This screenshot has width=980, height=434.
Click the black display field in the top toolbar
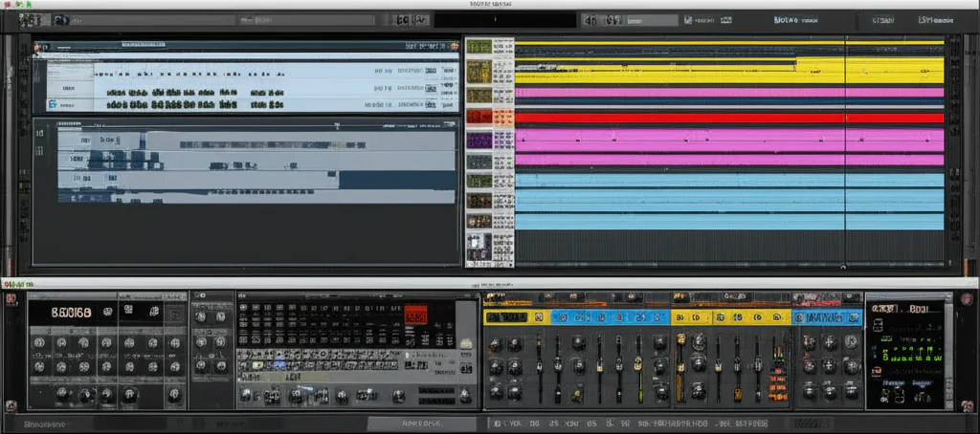(x=505, y=20)
